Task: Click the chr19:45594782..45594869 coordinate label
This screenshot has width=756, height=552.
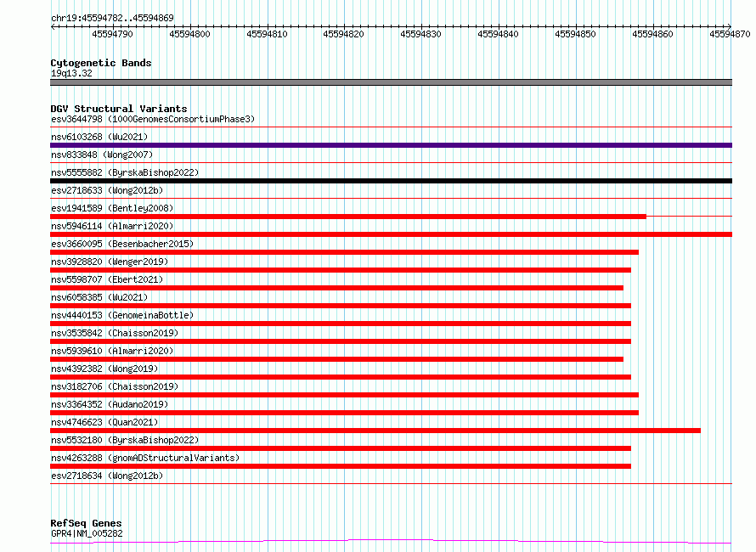Action: click(x=112, y=19)
